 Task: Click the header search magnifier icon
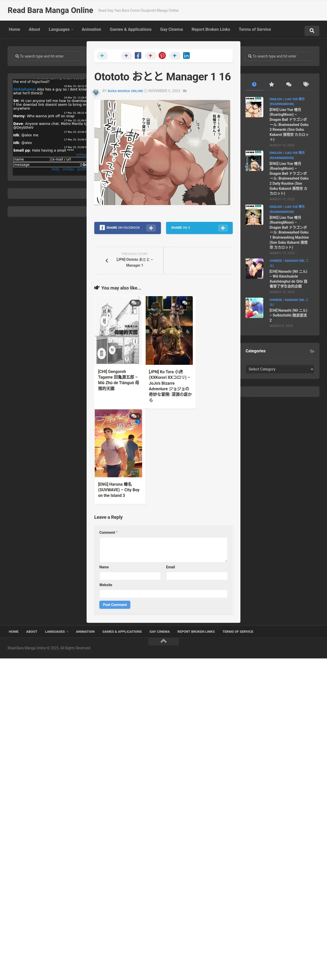pos(312,31)
